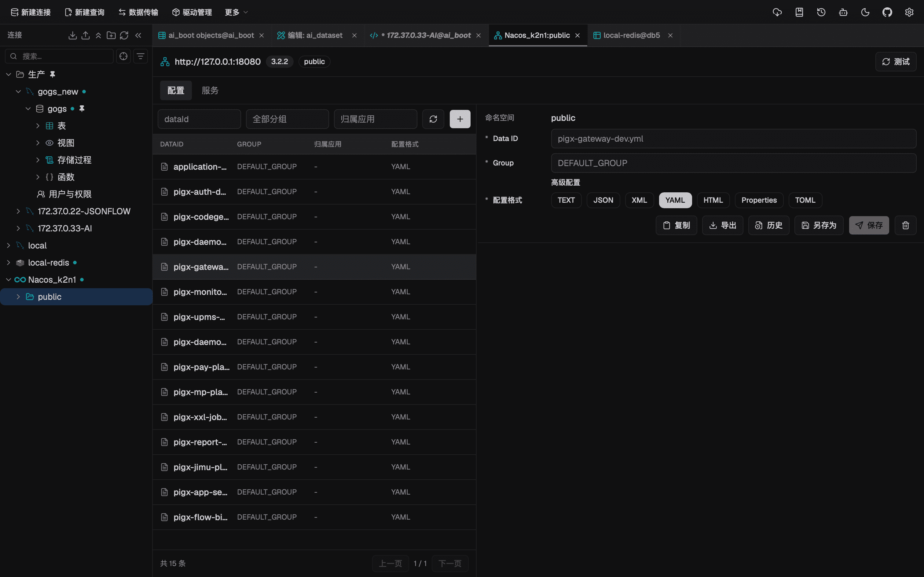The height and width of the screenshot is (577, 924).
Task: Toggle dark mode moon icon
Action: (865, 12)
